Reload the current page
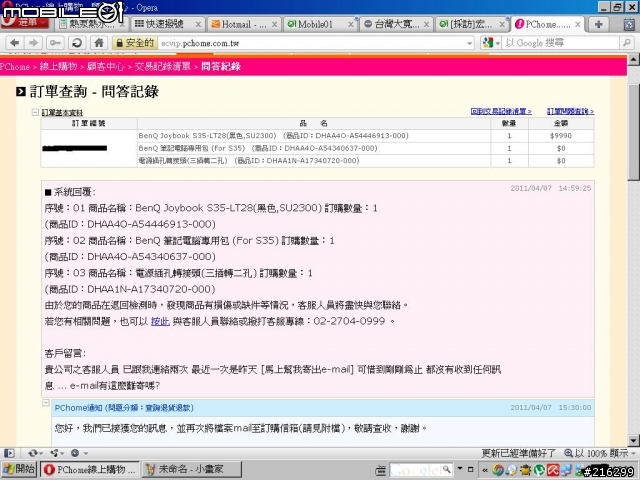 click(77, 43)
